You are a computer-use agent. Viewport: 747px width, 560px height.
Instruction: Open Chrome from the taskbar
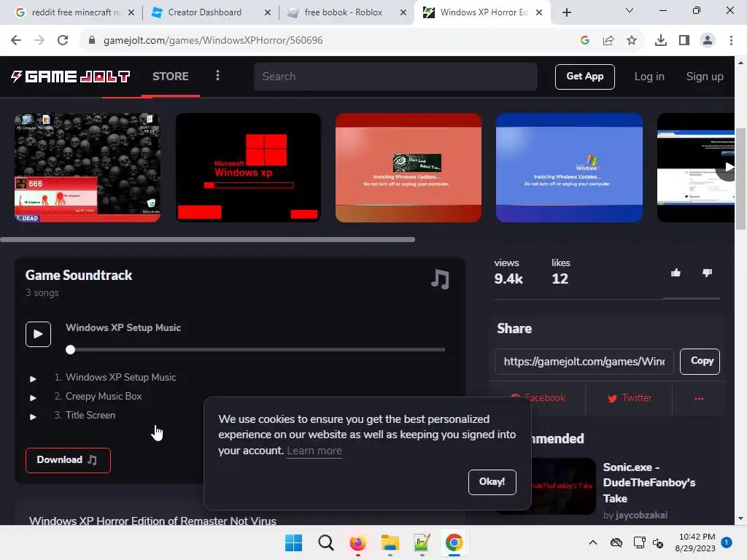pyautogui.click(x=454, y=542)
